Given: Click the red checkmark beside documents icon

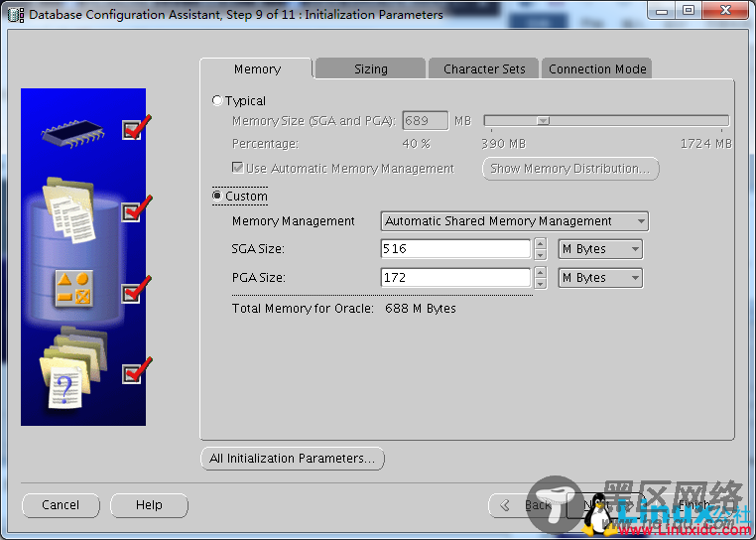Looking at the screenshot, I should tap(137, 208).
